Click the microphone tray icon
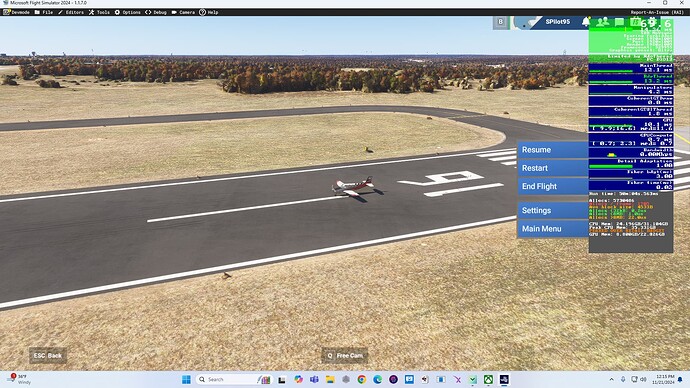The height and width of the screenshot is (388, 690). point(623,379)
